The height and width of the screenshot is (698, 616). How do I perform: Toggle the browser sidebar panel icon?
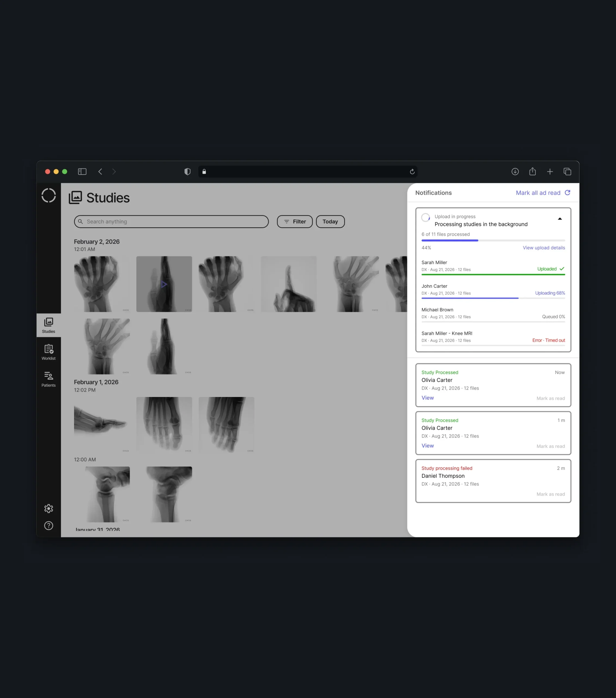coord(82,172)
